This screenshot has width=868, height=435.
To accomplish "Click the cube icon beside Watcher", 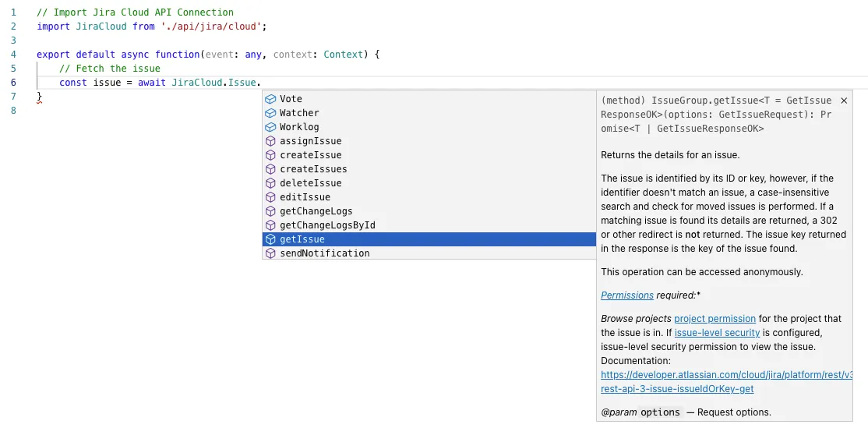I will pos(270,112).
